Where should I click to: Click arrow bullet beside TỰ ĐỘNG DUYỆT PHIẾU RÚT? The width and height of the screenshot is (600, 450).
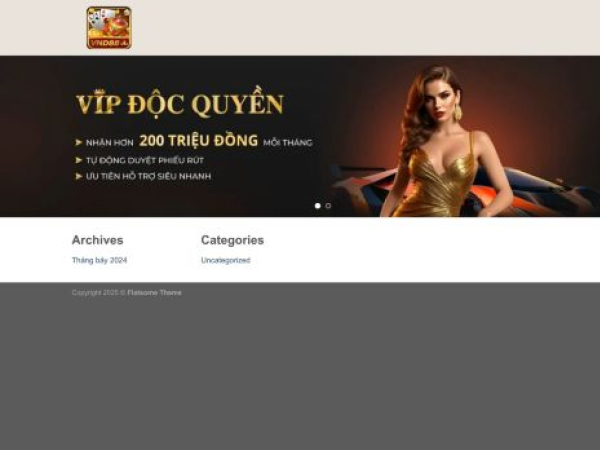click(x=79, y=160)
